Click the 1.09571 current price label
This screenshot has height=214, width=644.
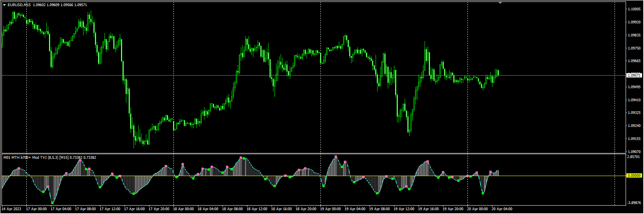pos(634,76)
